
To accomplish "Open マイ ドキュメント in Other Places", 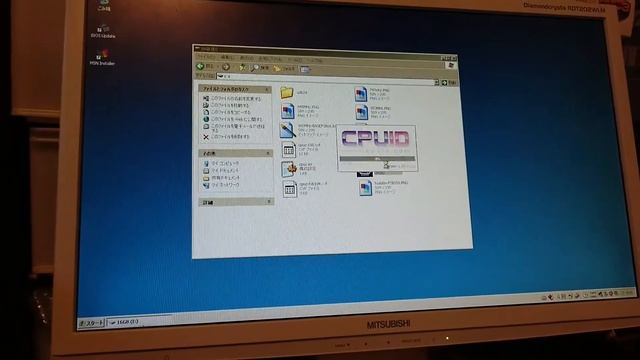I will (221, 171).
